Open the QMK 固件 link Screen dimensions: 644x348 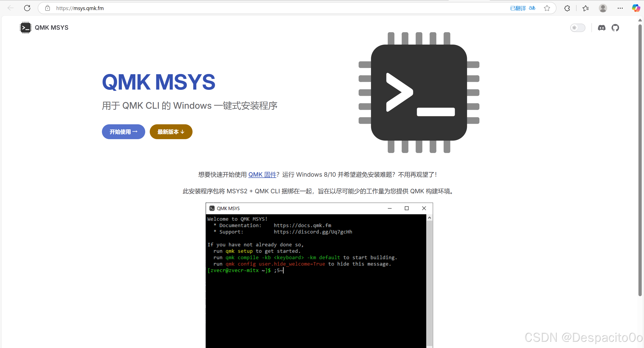(x=262, y=174)
